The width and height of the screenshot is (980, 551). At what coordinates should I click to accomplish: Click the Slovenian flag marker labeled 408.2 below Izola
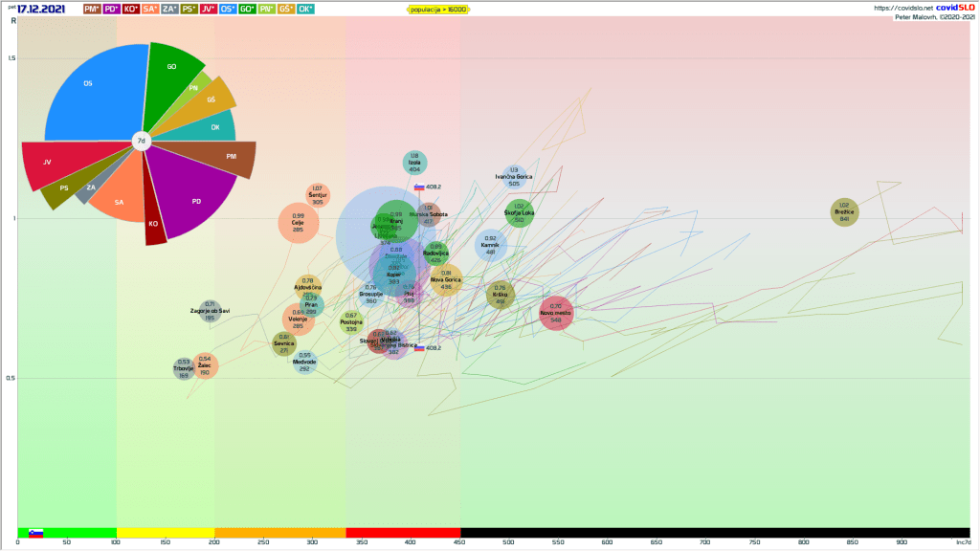(419, 187)
